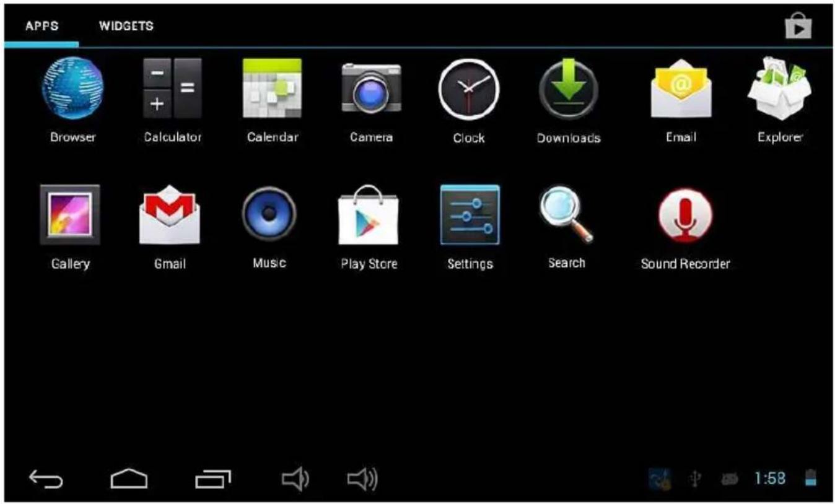Launch the Email app
The width and height of the screenshot is (835, 504).
(681, 89)
